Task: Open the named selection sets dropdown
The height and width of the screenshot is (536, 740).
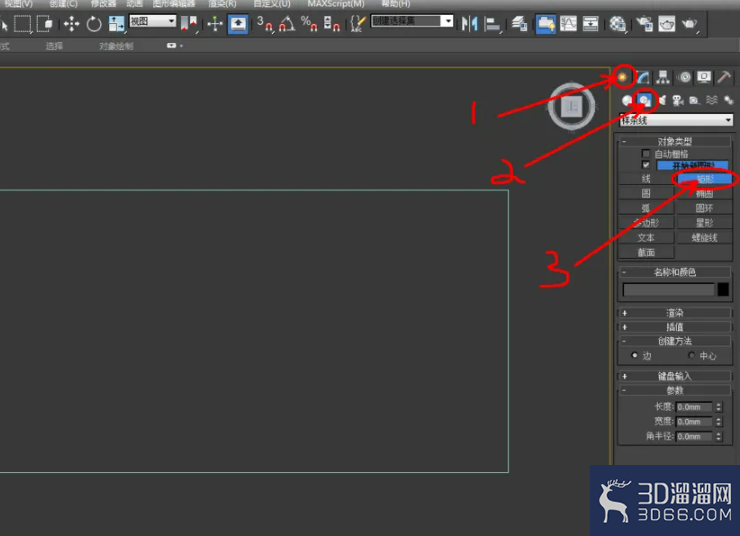Action: 412,21
